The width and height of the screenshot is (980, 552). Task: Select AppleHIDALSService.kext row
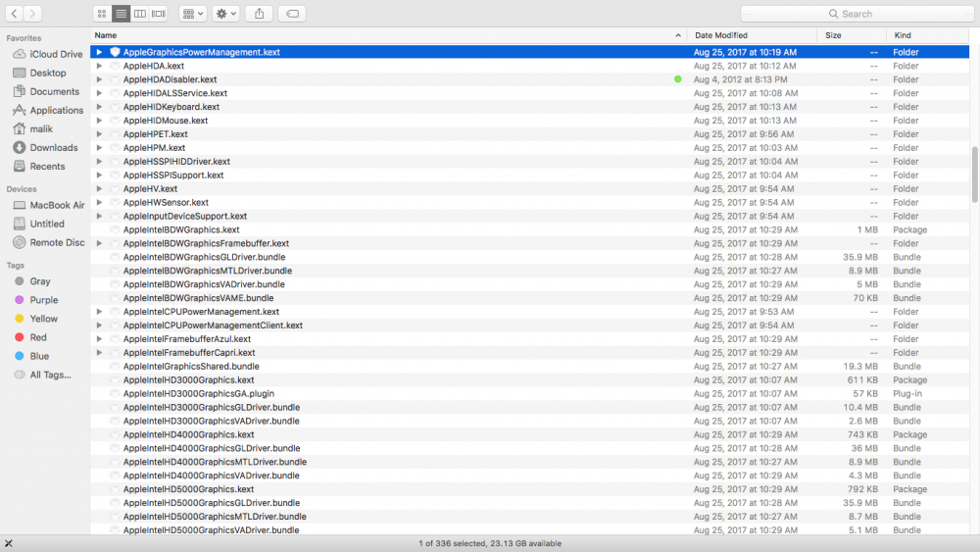pyautogui.click(x=530, y=93)
